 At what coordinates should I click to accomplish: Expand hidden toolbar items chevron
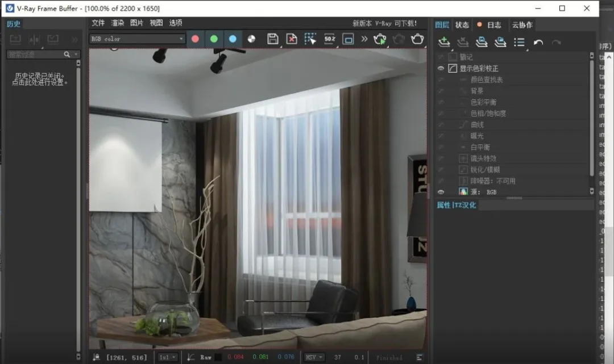coord(364,39)
